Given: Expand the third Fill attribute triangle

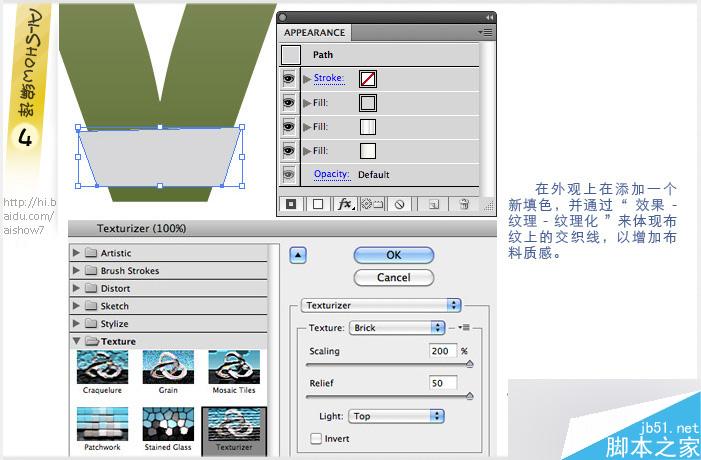Looking at the screenshot, I should pyautogui.click(x=307, y=151).
